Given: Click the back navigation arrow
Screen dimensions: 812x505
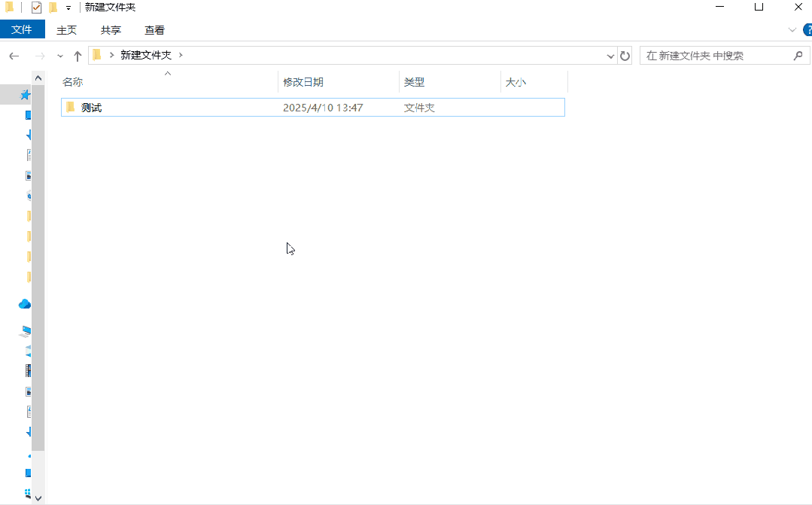Looking at the screenshot, I should pyautogui.click(x=14, y=55).
